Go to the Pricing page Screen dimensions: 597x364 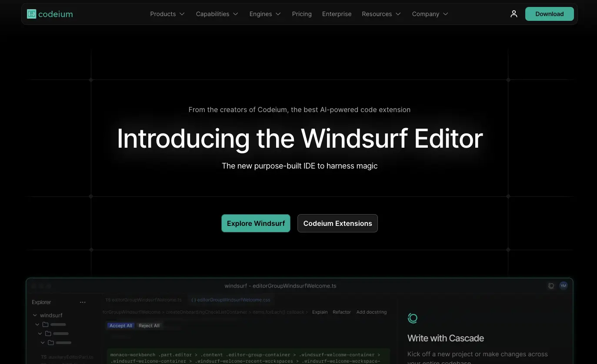[302, 14]
